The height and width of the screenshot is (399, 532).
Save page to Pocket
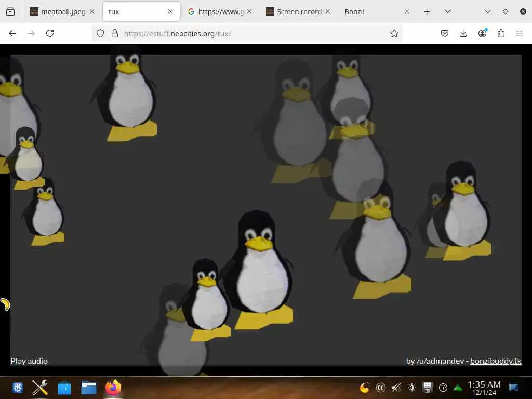tap(445, 33)
